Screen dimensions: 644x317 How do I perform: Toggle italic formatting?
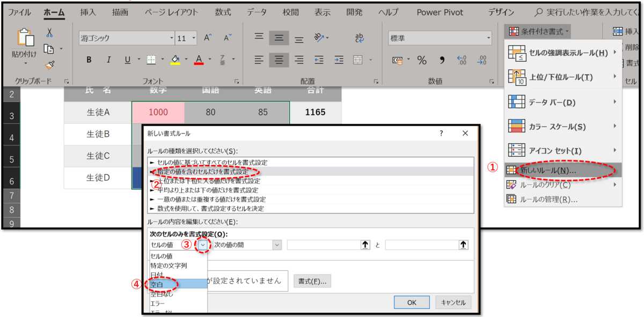(108, 60)
